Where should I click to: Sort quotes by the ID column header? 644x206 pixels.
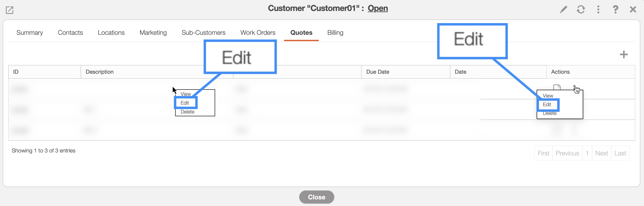(x=16, y=72)
